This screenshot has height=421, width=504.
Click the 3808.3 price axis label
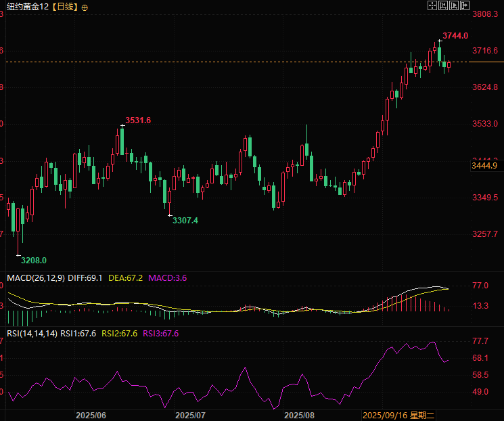(x=485, y=14)
